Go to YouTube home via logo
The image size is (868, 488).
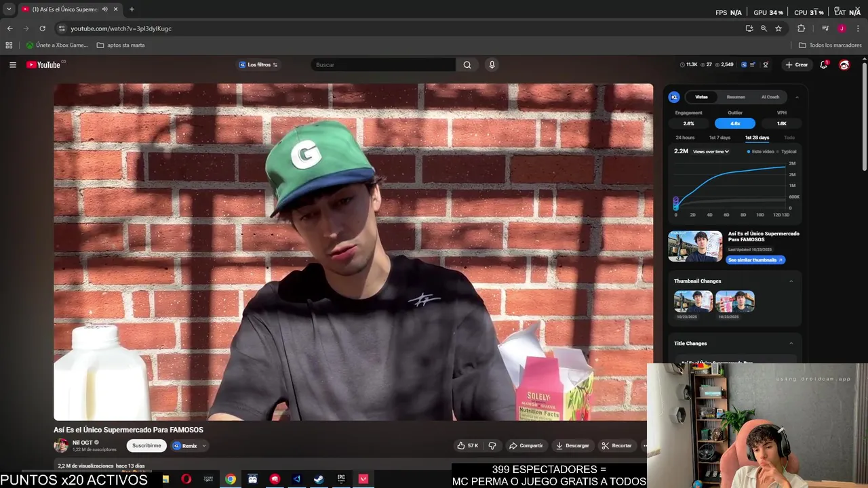click(x=43, y=65)
